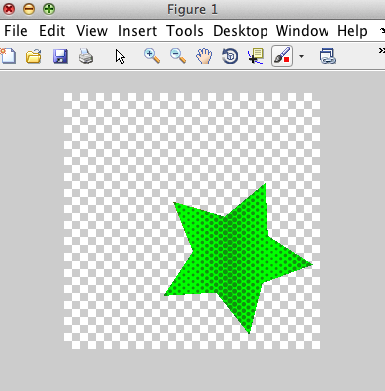Open the Desktop menu

click(240, 31)
